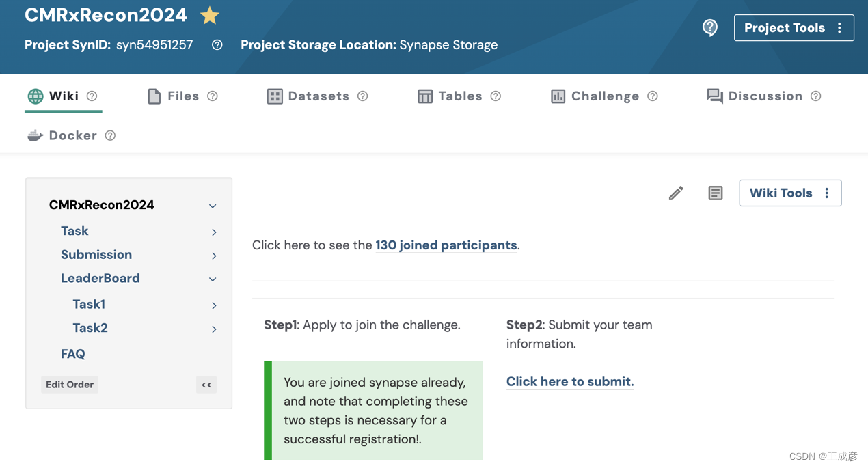This screenshot has height=468, width=868.
Task: Open the Discussion tab
Action: click(x=764, y=96)
